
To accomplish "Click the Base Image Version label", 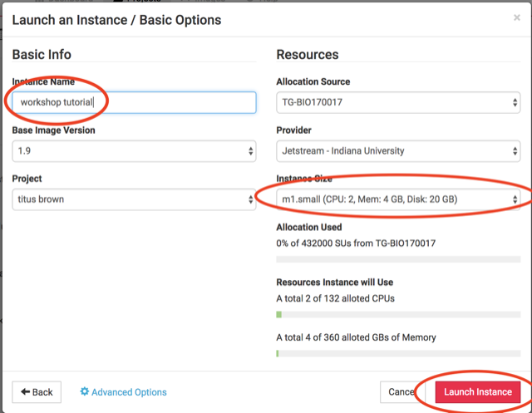I will click(x=53, y=130).
